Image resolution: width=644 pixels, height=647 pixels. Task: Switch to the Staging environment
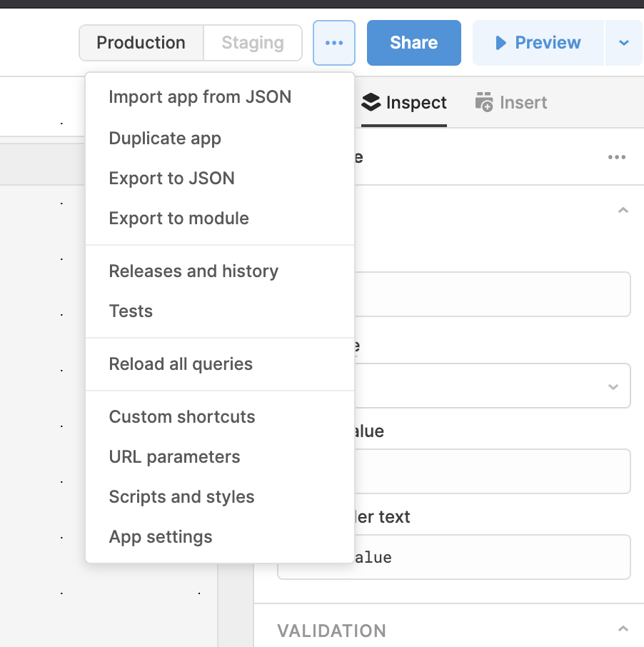pos(253,42)
